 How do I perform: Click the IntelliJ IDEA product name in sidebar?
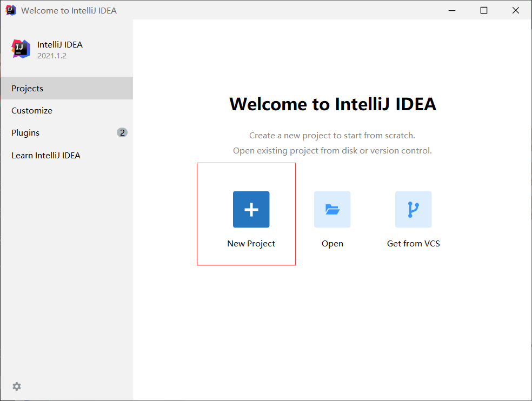pos(60,45)
